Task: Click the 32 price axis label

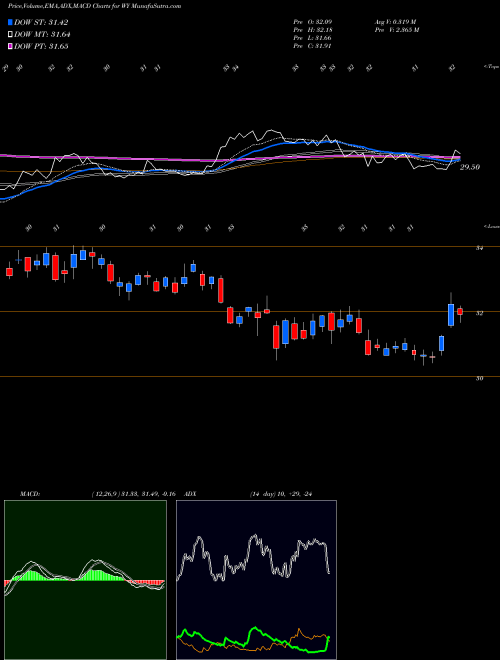Action: 479,313
